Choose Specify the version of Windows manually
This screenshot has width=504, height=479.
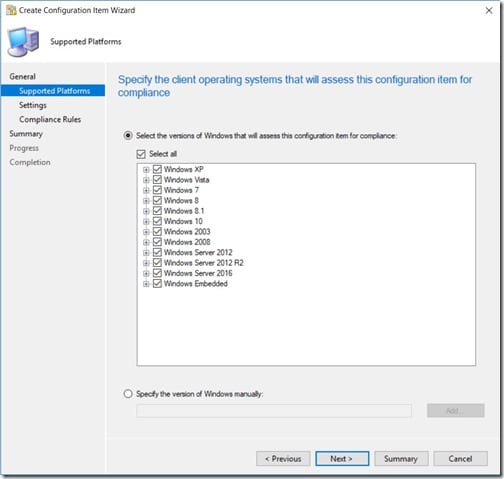(x=128, y=394)
